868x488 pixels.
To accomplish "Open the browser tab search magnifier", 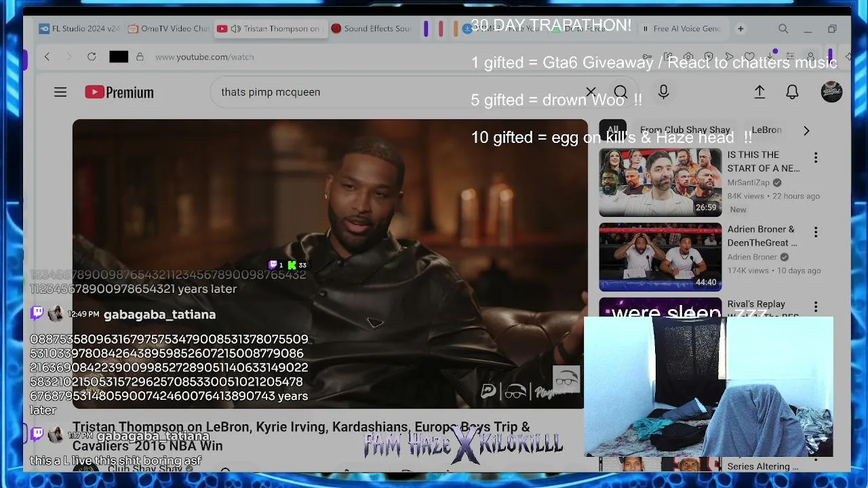I will click(x=783, y=29).
